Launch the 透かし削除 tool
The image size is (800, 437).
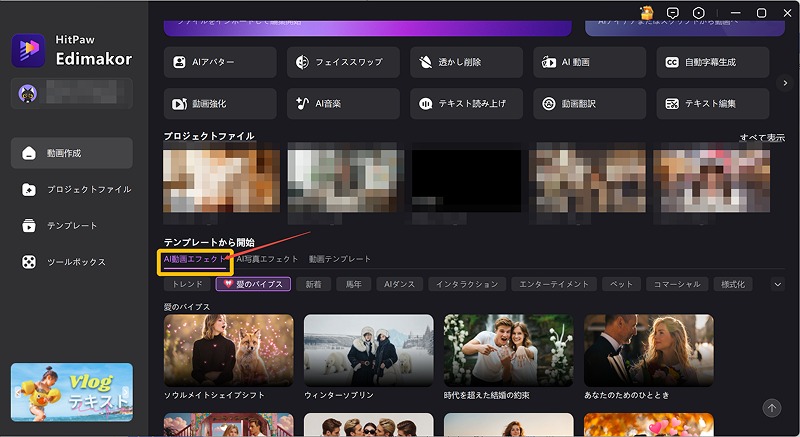click(466, 62)
